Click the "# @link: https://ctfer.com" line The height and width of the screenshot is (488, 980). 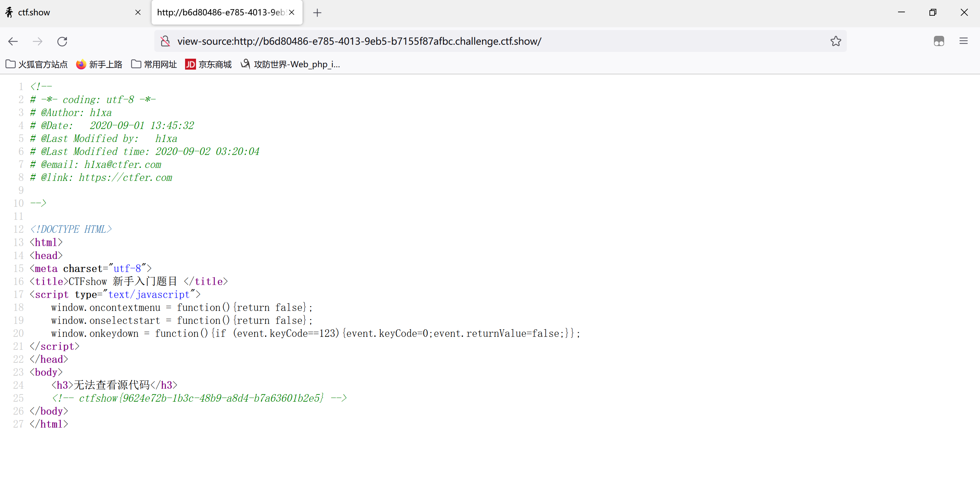[x=101, y=177]
